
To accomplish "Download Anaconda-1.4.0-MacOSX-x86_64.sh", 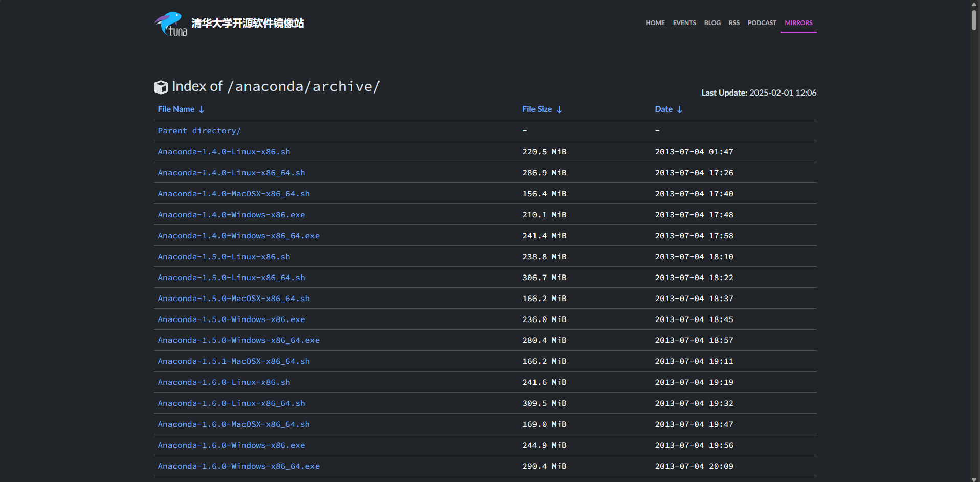I will (x=234, y=194).
